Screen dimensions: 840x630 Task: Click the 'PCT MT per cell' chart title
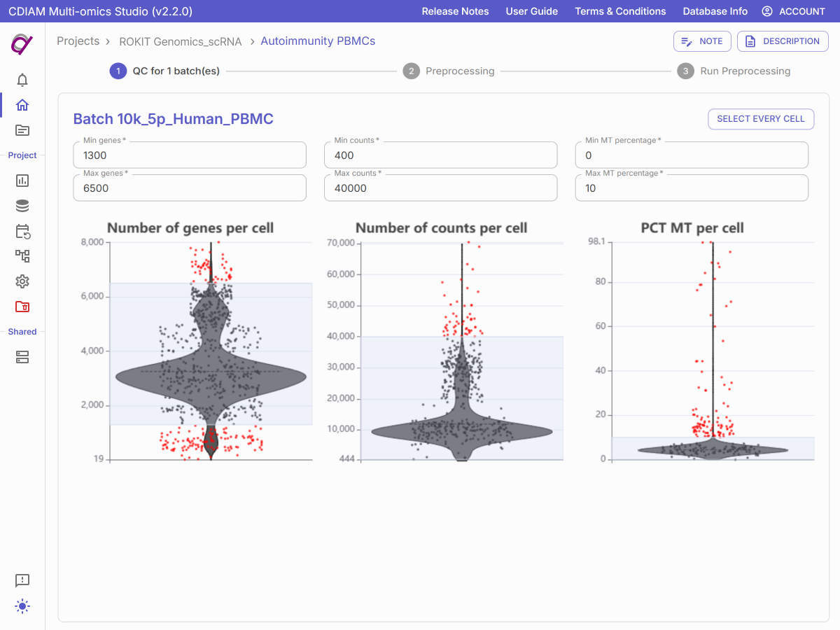692,228
